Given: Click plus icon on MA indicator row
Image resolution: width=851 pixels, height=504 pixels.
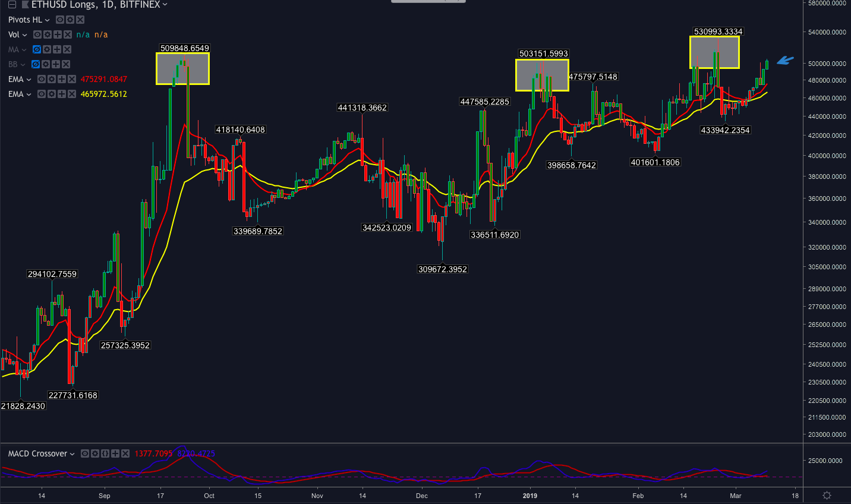Looking at the screenshot, I should coord(57,49).
